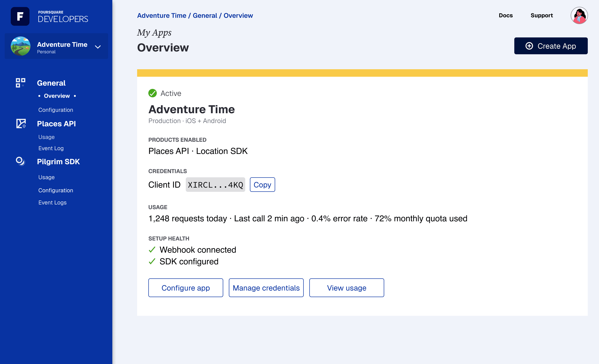Open the Support link
599x364 pixels.
(542, 15)
